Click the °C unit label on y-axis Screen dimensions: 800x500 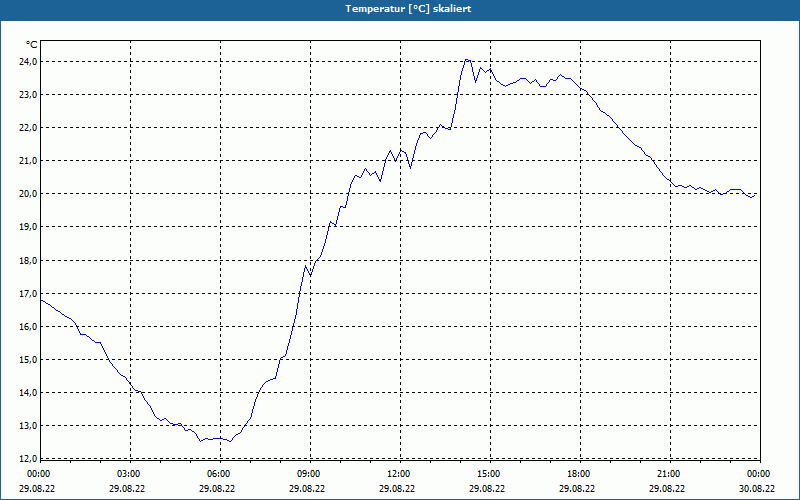(x=32, y=45)
